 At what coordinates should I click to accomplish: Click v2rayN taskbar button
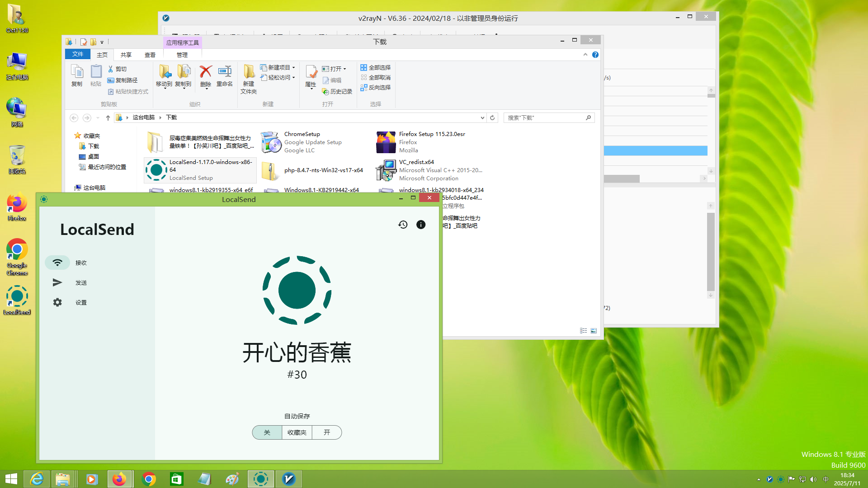(288, 479)
